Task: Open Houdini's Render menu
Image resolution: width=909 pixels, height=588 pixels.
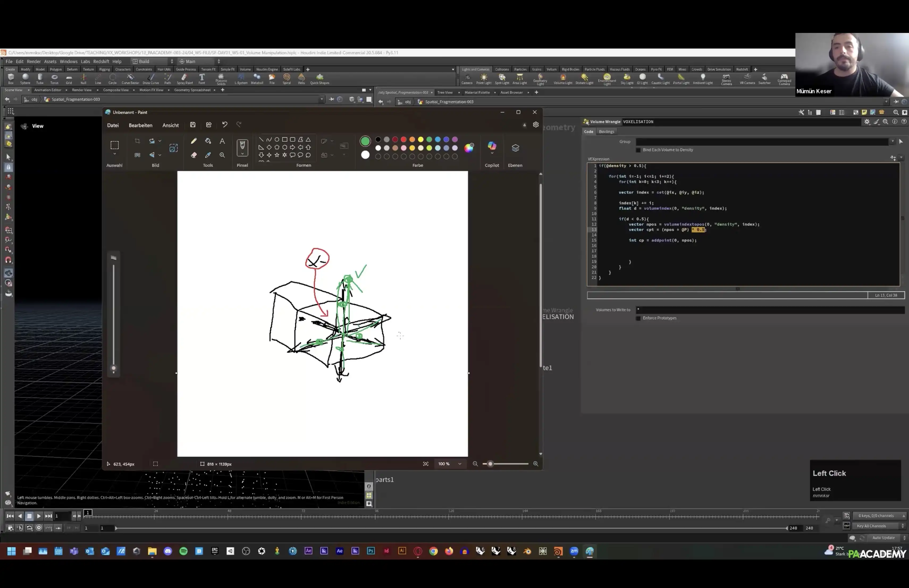Action: click(x=33, y=61)
